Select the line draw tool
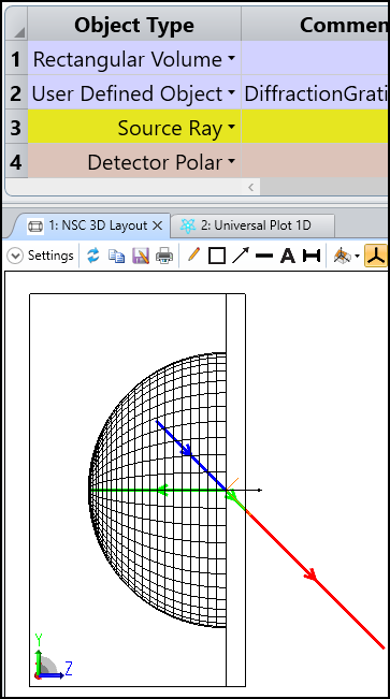Viewport: 390px width, 699px height. [264, 256]
